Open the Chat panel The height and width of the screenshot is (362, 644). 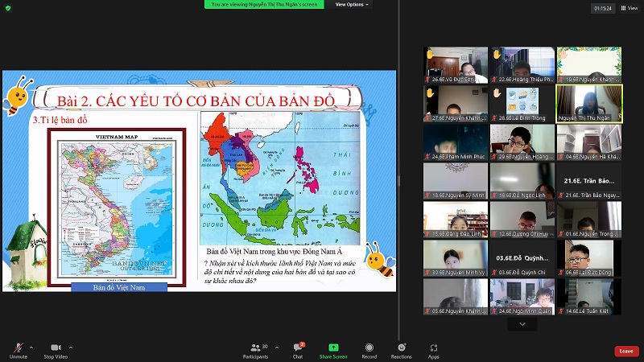[298, 349]
